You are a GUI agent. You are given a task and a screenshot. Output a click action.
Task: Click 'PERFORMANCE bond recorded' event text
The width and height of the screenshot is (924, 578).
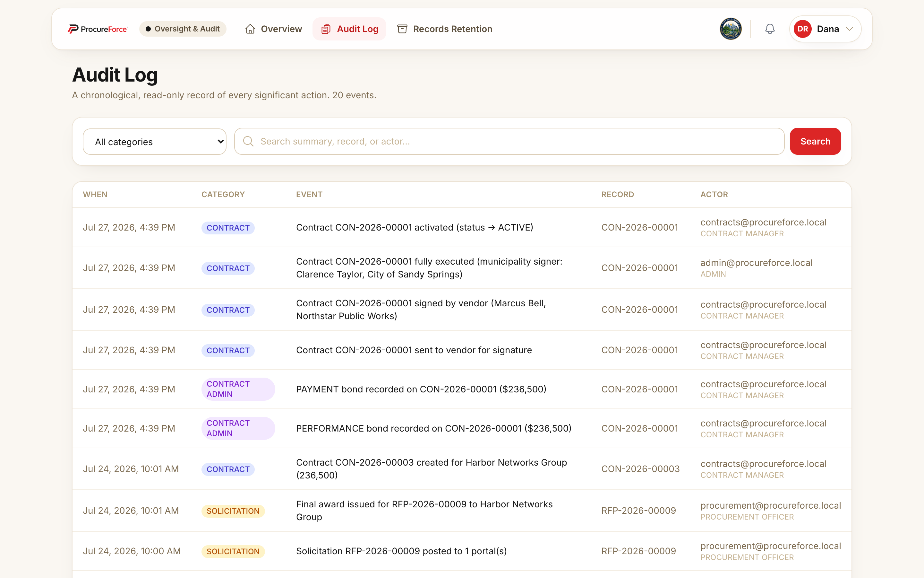click(434, 429)
